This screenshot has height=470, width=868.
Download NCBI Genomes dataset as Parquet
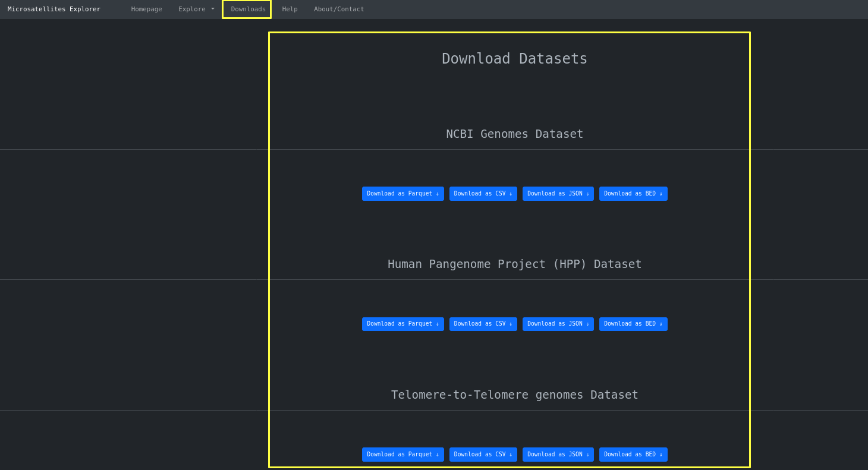pyautogui.click(x=402, y=194)
